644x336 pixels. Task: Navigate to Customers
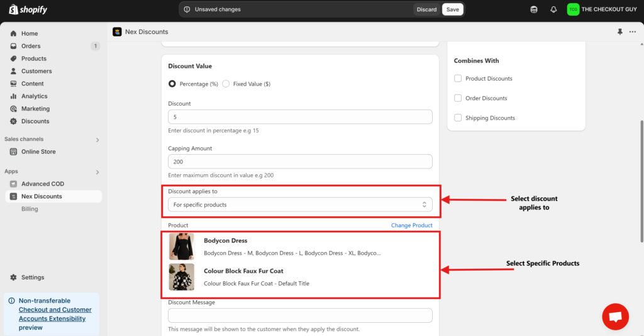(36, 71)
